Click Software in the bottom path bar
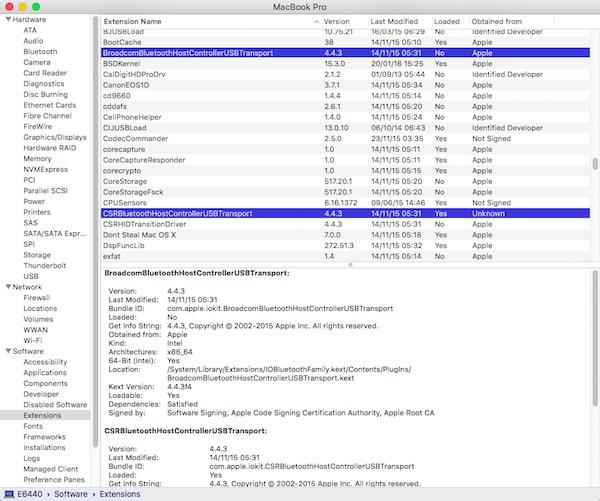This screenshot has width=600, height=501. point(70,494)
